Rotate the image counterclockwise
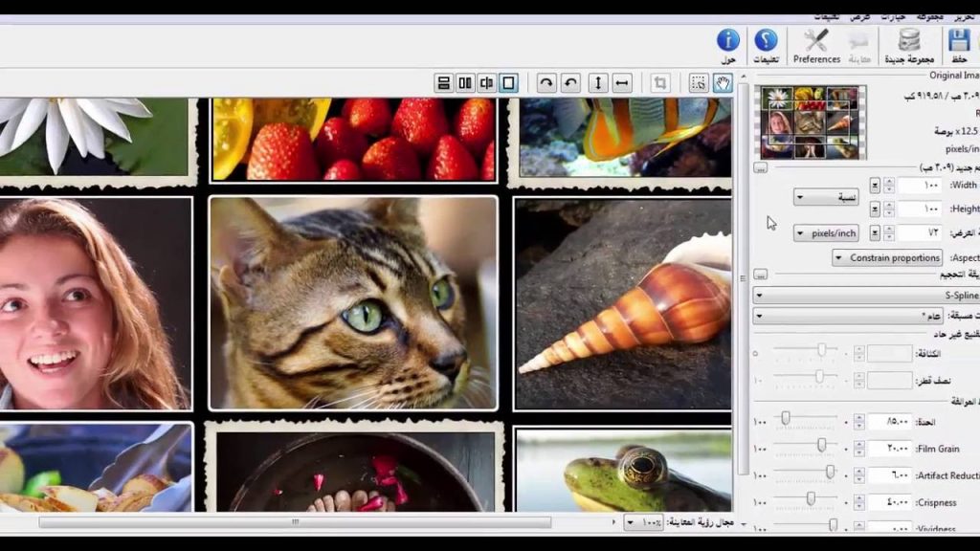Screen dimensions: 980x551 point(568,83)
